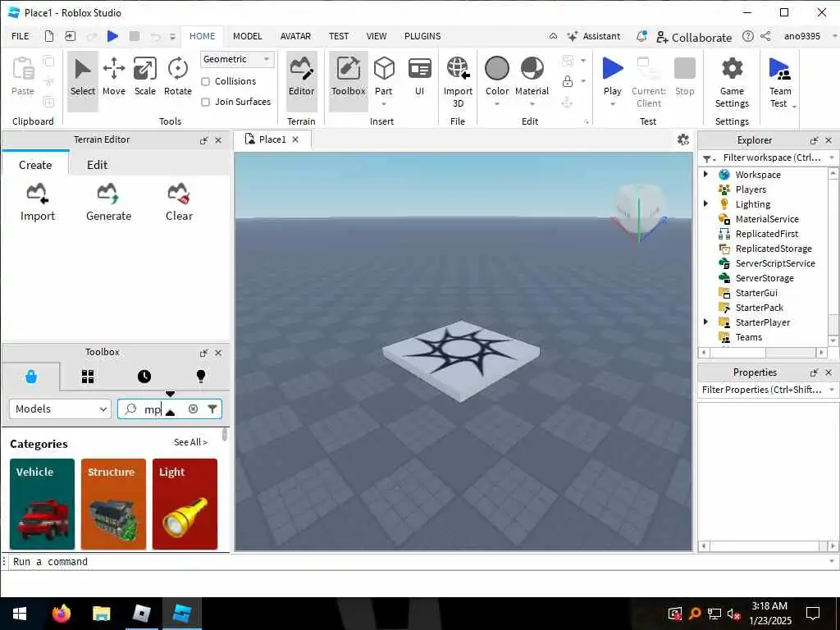Switch to the MODEL tab
The image size is (840, 630).
coord(247,36)
